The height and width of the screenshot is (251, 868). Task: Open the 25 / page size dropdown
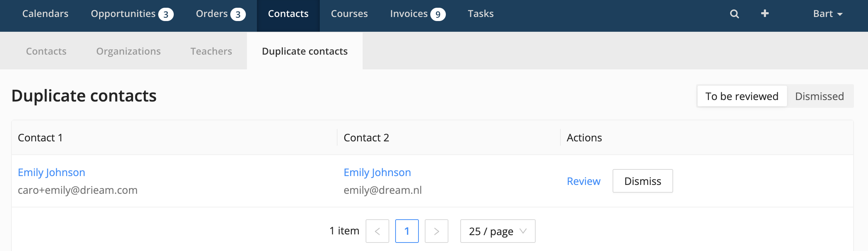(x=498, y=231)
